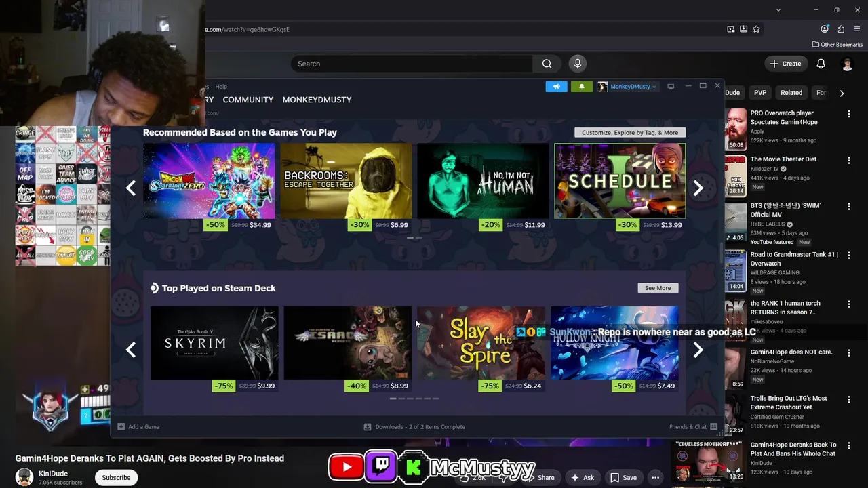Select the PVP filter chip
The height and width of the screenshot is (488, 868).
click(760, 93)
